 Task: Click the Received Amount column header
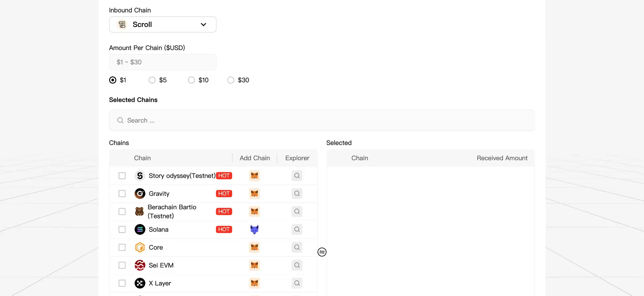click(502, 158)
